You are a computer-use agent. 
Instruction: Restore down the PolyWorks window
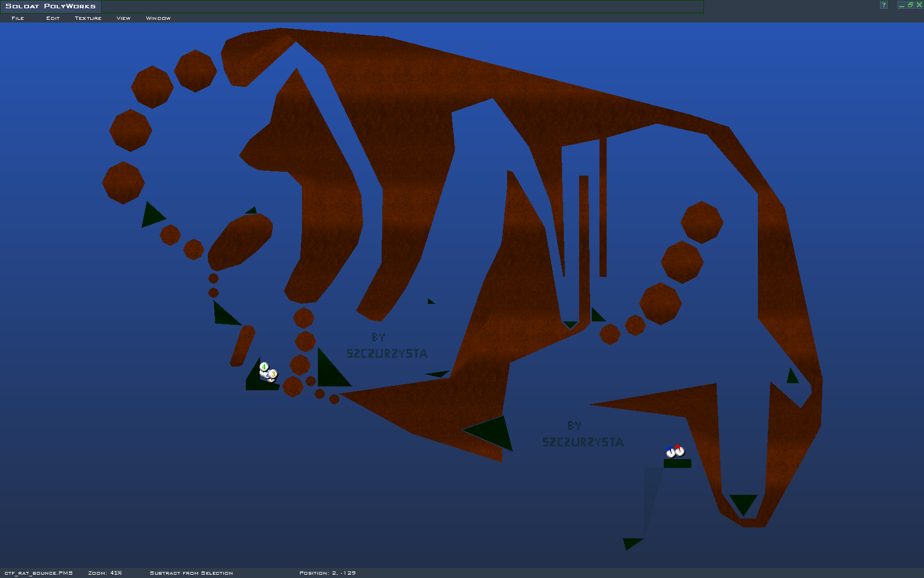pyautogui.click(x=910, y=5)
